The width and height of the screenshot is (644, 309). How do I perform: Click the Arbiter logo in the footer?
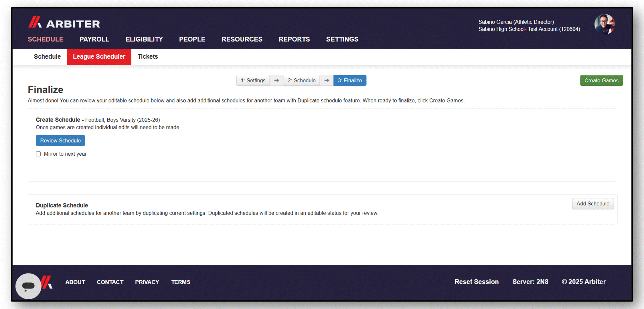(x=47, y=282)
